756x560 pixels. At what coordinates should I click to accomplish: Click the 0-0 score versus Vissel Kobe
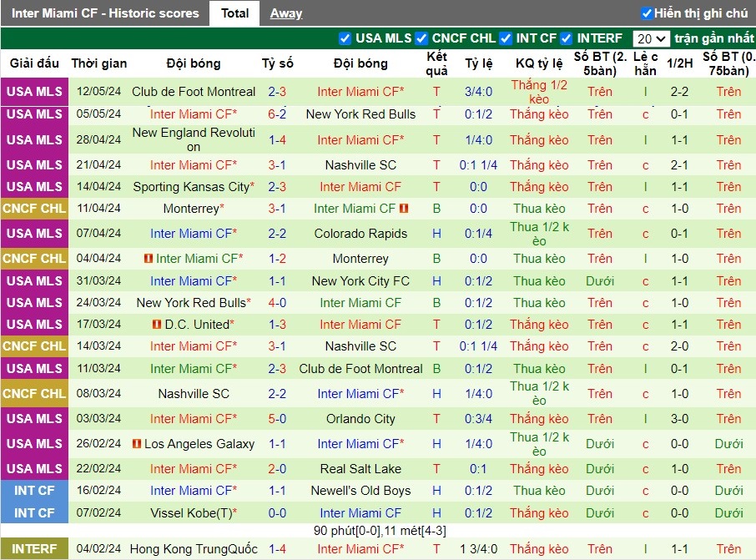pyautogui.click(x=277, y=513)
